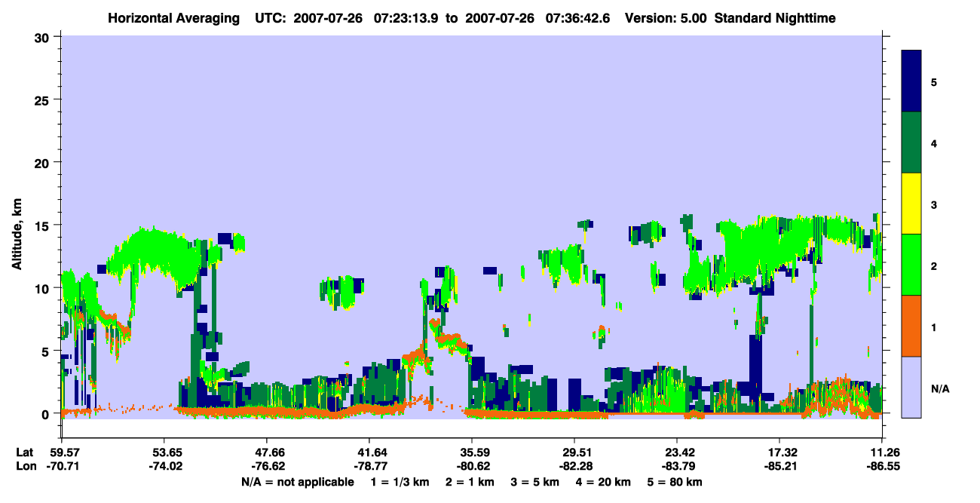980x503 pixels.
Task: Click the longitude value -78.77
Action: tap(369, 466)
